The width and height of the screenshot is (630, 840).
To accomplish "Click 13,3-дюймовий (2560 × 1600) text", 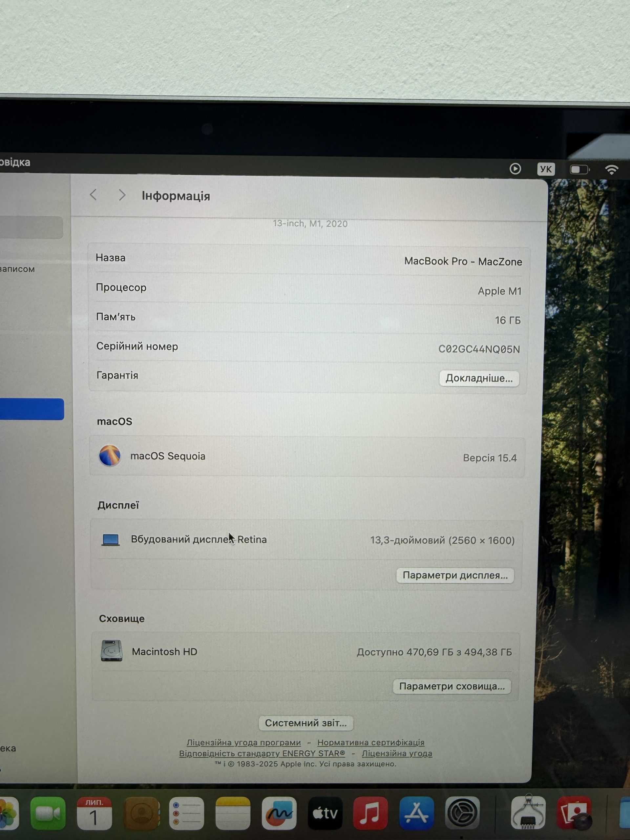I will [x=442, y=540].
